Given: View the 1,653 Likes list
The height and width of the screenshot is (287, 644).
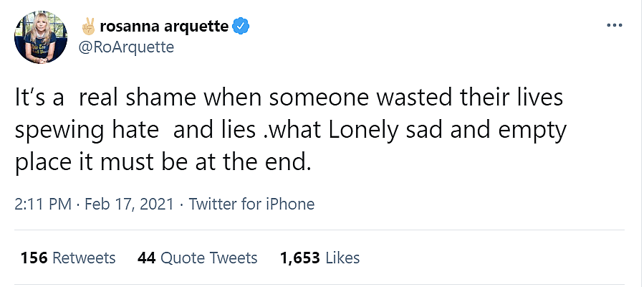Looking at the screenshot, I should point(319,258).
